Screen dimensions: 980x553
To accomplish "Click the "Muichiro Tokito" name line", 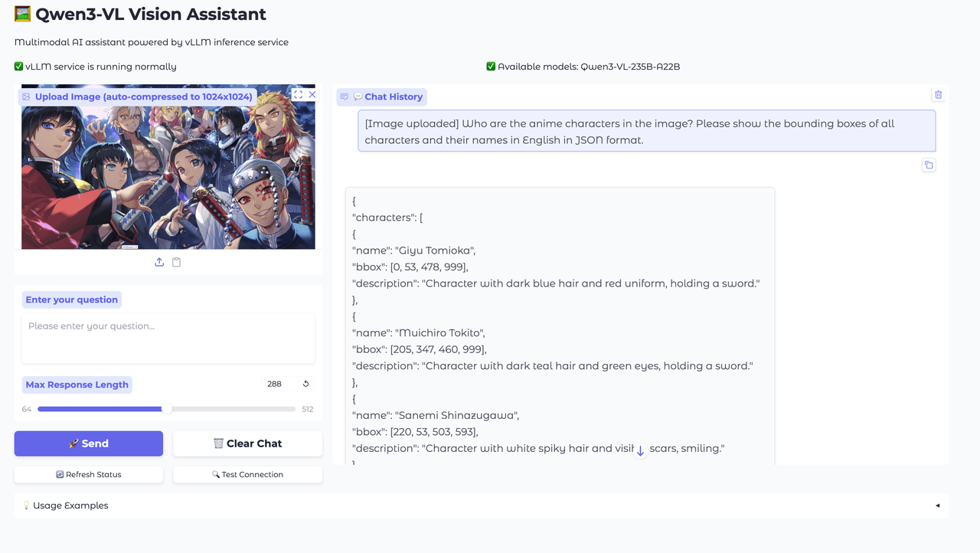I will click(419, 333).
